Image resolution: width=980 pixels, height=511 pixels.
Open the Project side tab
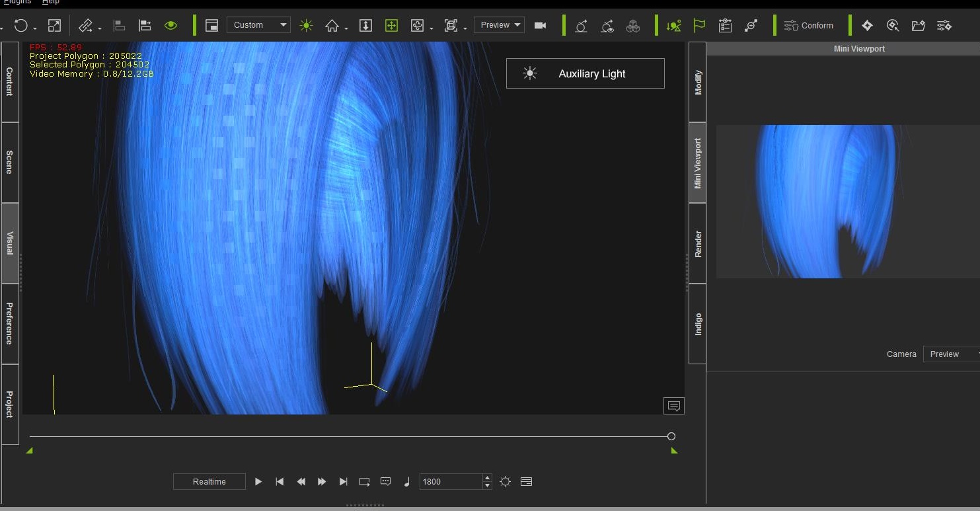pos(10,404)
